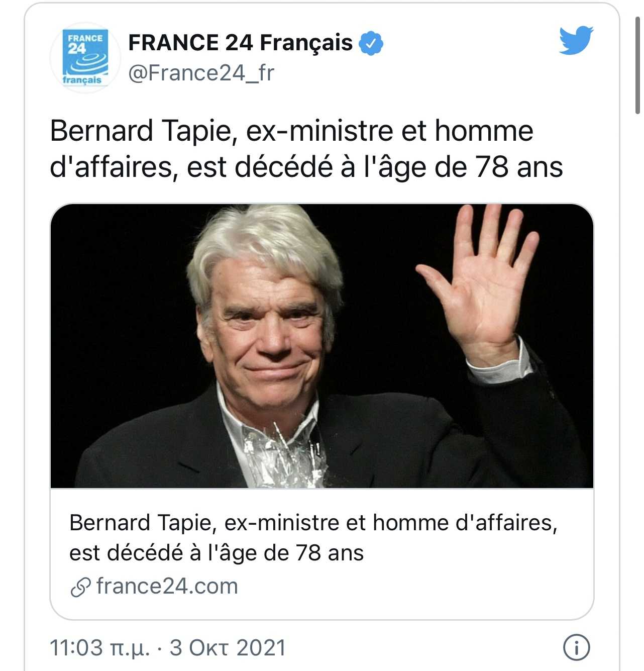Click the "français" label in the logo
The height and width of the screenshot is (671, 644).
(82, 80)
